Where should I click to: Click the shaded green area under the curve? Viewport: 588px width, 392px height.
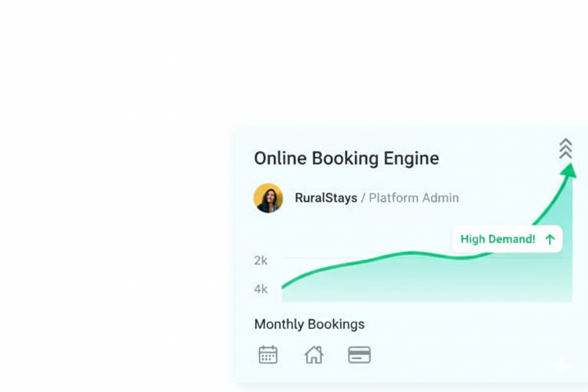(x=424, y=283)
